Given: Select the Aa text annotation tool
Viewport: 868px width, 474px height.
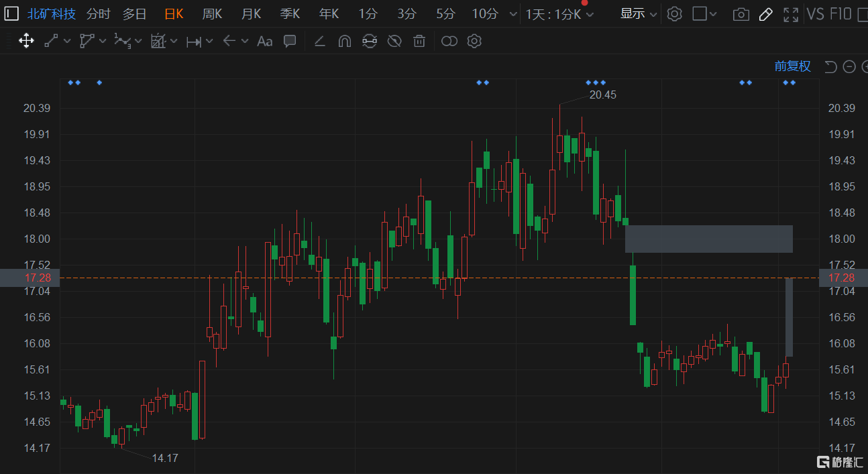Looking at the screenshot, I should pos(265,42).
